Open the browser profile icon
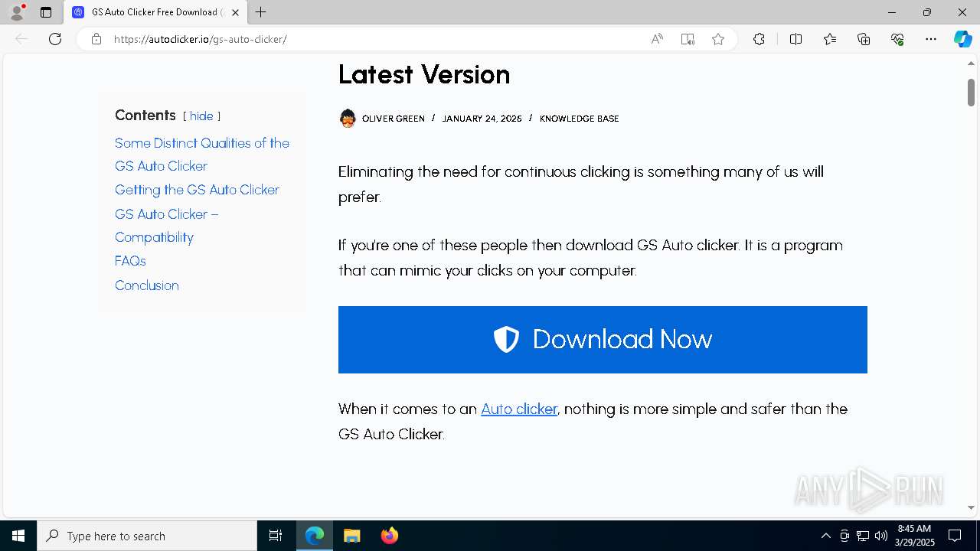980x551 pixels. (x=17, y=12)
